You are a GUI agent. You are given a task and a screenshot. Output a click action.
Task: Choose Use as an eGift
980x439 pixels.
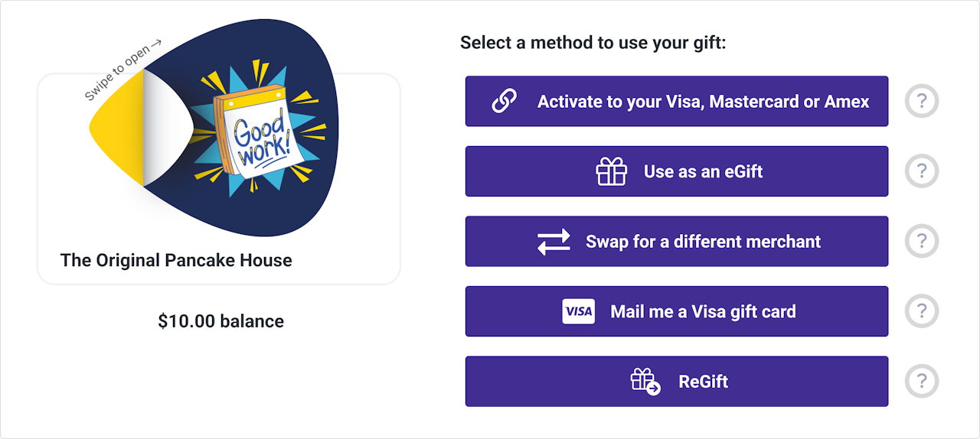click(703, 171)
